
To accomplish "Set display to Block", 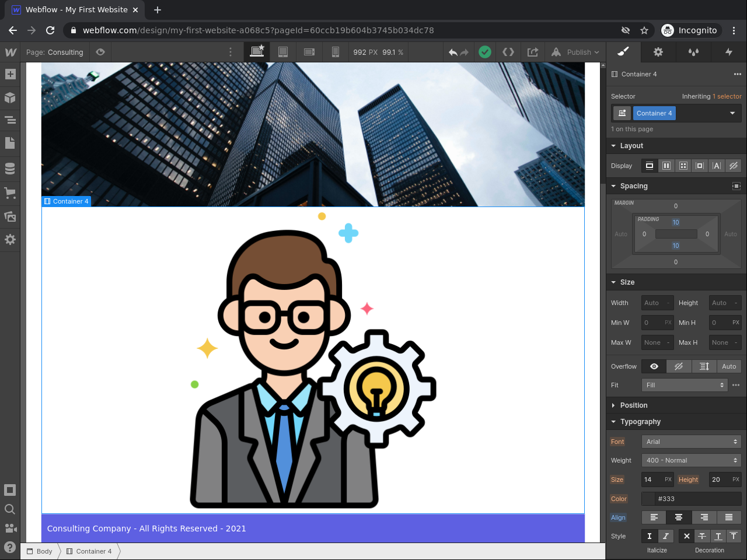I will pyautogui.click(x=650, y=166).
